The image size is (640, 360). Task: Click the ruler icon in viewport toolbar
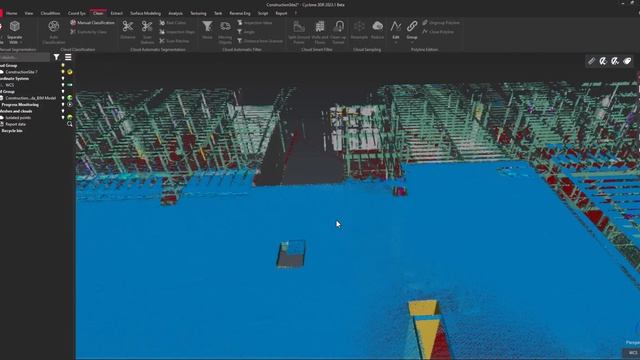tap(591, 61)
